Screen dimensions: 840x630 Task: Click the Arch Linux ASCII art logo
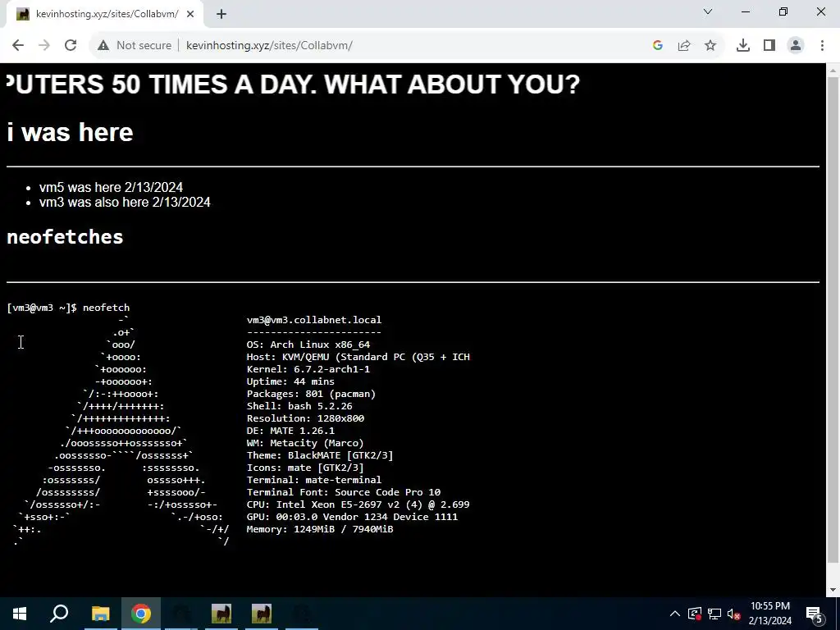(121, 431)
